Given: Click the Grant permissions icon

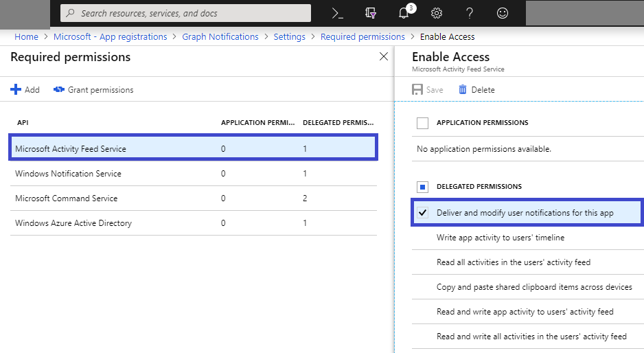Looking at the screenshot, I should [59, 90].
